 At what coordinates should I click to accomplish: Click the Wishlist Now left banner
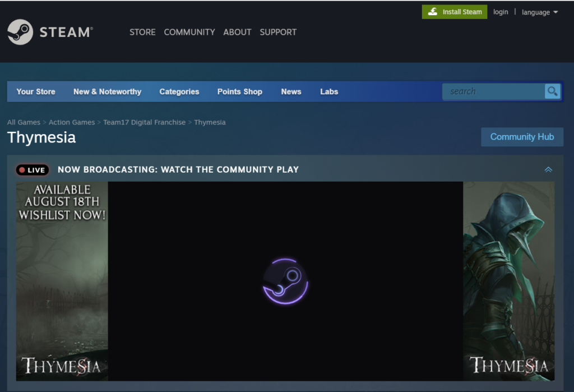62,281
